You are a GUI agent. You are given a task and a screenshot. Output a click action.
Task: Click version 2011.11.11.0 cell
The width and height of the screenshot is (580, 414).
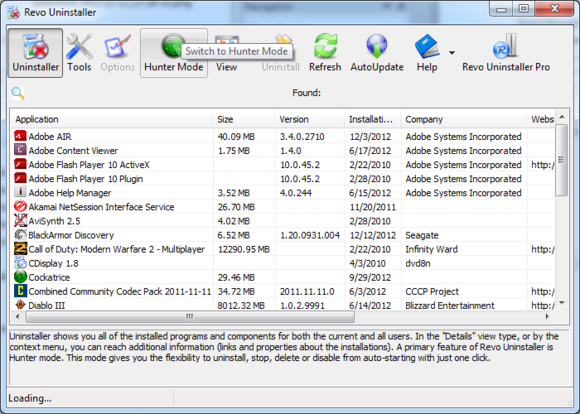pyautogui.click(x=307, y=292)
